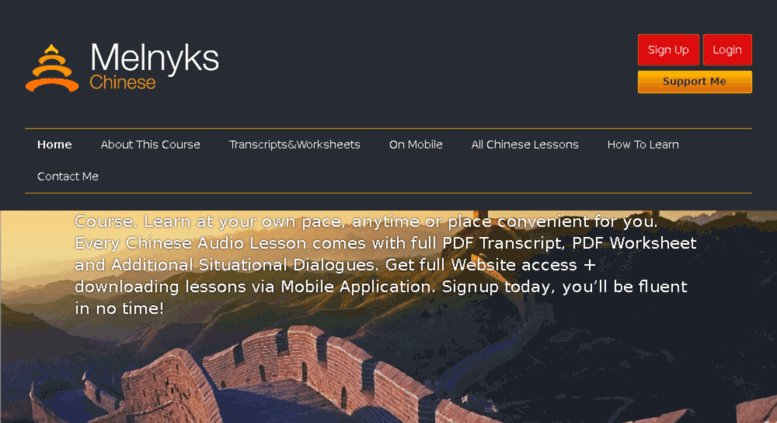This screenshot has height=423, width=777.
Task: Click the 'in no time!' banner text
Action: coord(119,309)
